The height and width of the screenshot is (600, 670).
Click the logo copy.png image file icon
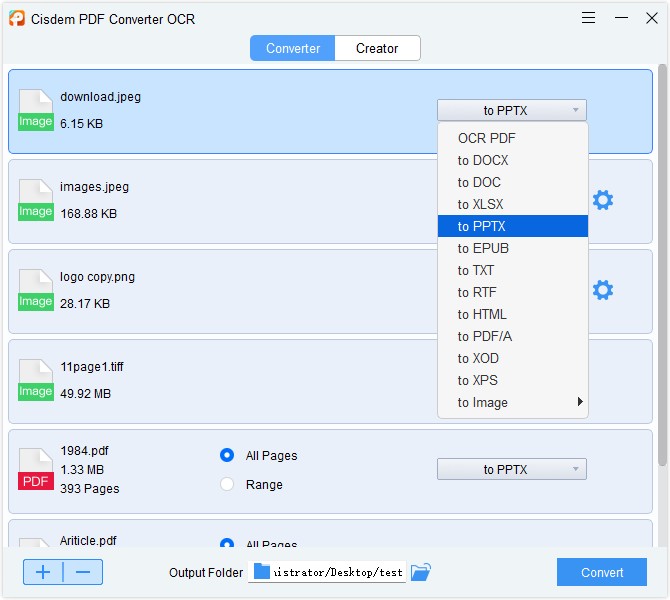pos(36,290)
